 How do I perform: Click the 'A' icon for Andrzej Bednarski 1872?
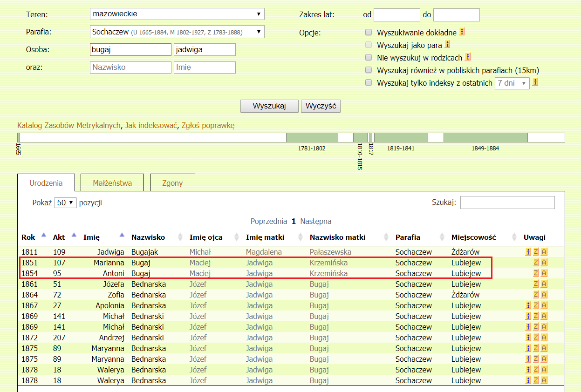[x=544, y=338]
